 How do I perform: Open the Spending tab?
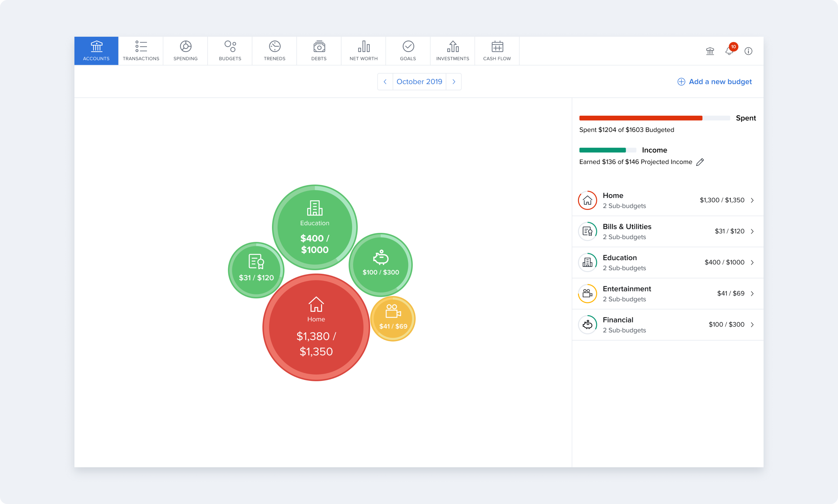coord(185,50)
